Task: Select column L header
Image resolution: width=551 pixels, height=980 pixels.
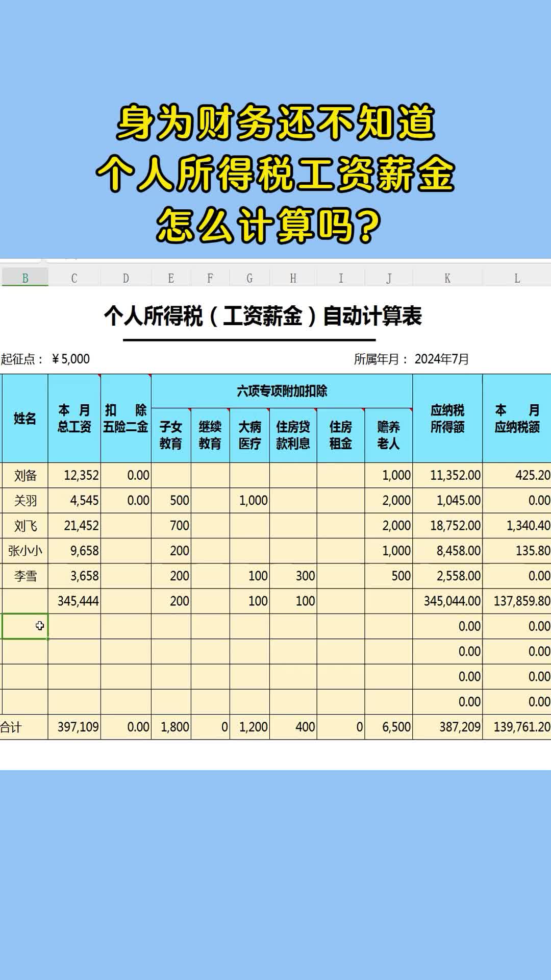Action: pyautogui.click(x=517, y=278)
